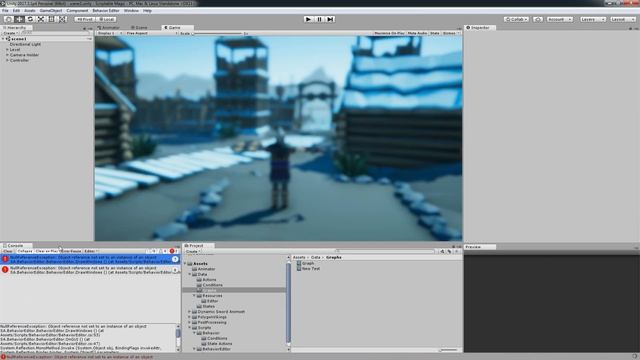Toggle Error Pause in Console
The image size is (640, 360).
point(71,251)
